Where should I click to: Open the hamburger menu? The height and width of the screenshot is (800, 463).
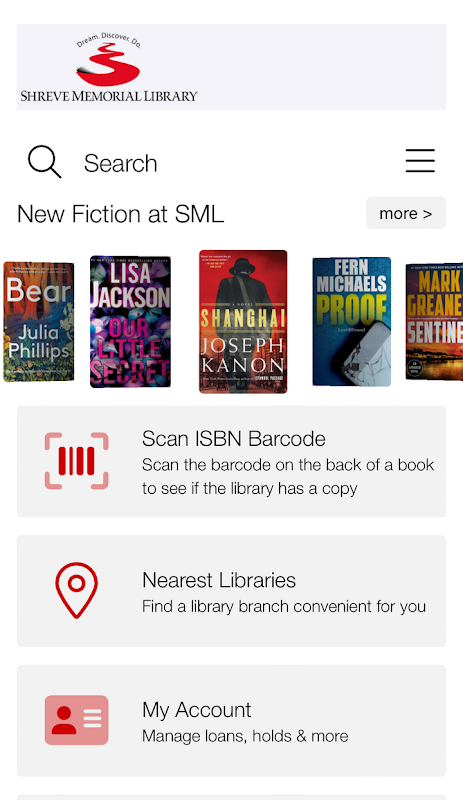coord(420,161)
